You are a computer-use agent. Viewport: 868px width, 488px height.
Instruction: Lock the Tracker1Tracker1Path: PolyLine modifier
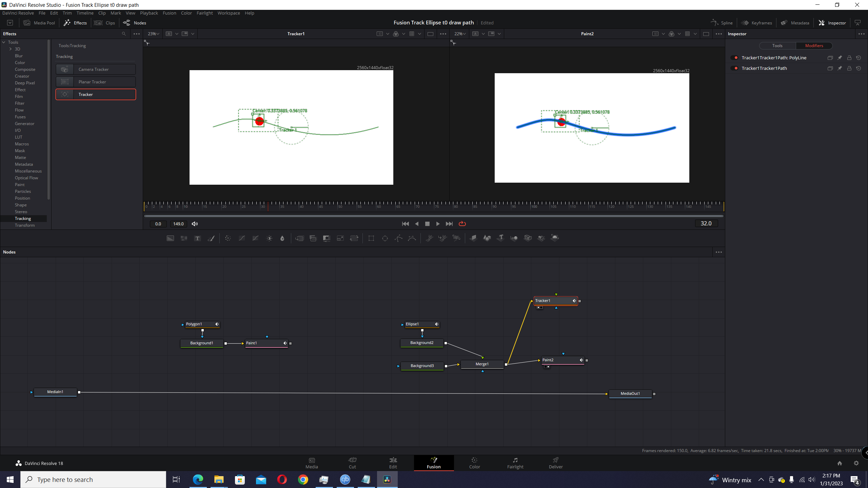click(849, 58)
